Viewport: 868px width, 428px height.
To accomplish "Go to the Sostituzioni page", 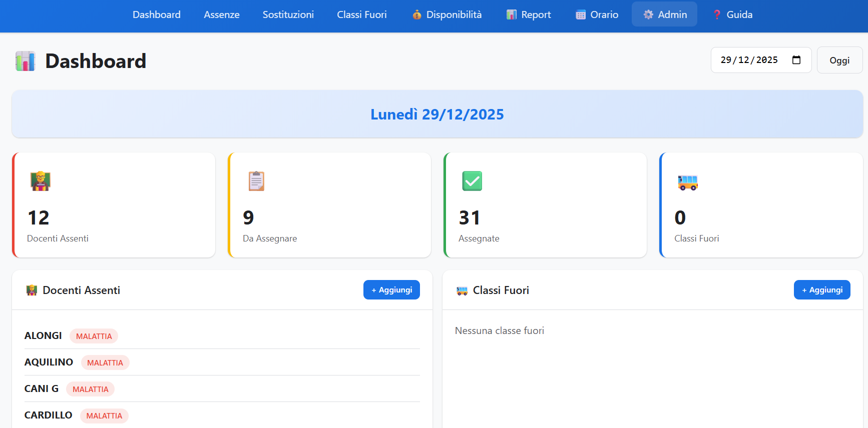I will [288, 14].
